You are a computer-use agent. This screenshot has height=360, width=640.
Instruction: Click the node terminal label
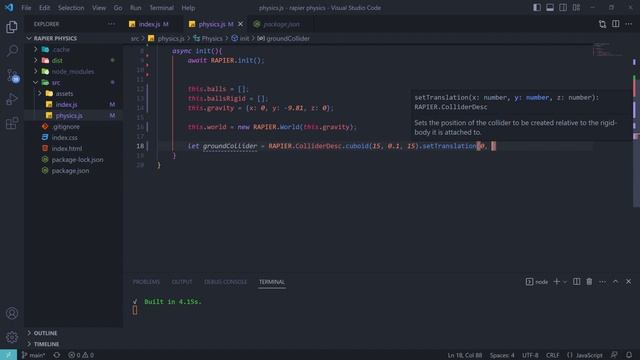537,282
